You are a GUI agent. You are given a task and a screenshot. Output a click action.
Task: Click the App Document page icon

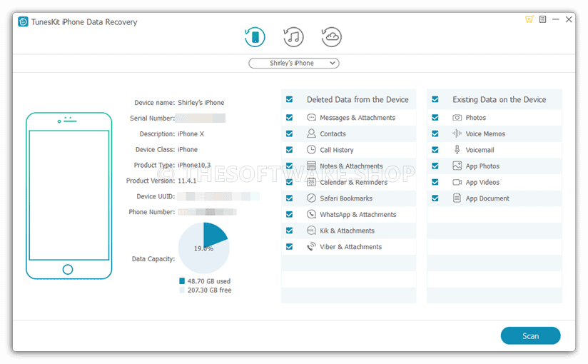[x=457, y=198]
